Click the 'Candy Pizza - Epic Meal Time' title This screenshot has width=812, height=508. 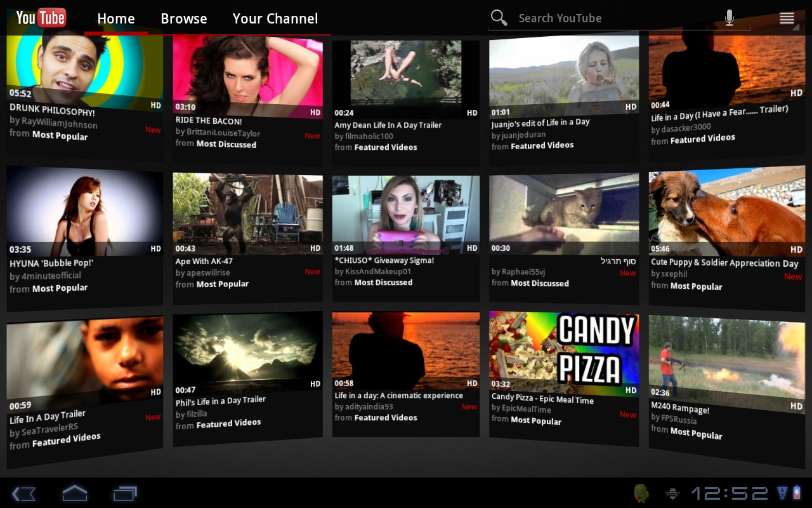pyautogui.click(x=542, y=399)
